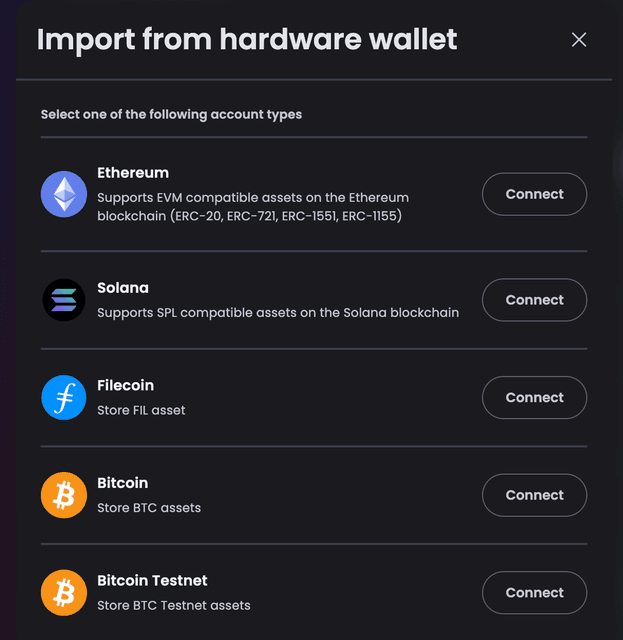Select the Solana account type title
This screenshot has height=640, width=623.
123,288
